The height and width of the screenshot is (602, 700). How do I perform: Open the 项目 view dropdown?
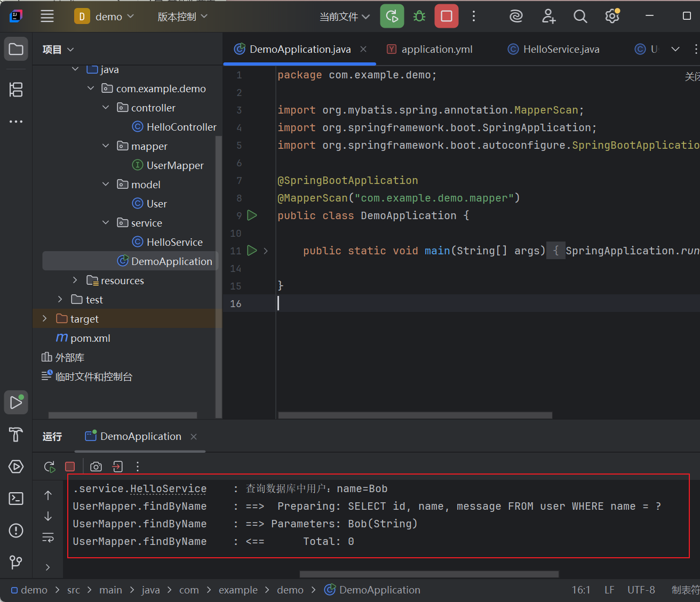(58, 50)
